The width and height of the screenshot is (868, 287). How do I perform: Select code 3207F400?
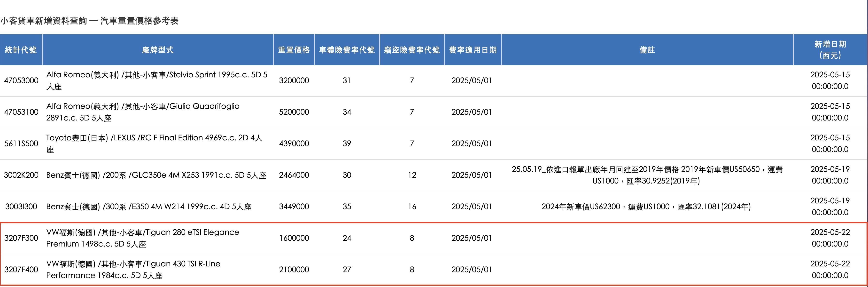(21, 270)
